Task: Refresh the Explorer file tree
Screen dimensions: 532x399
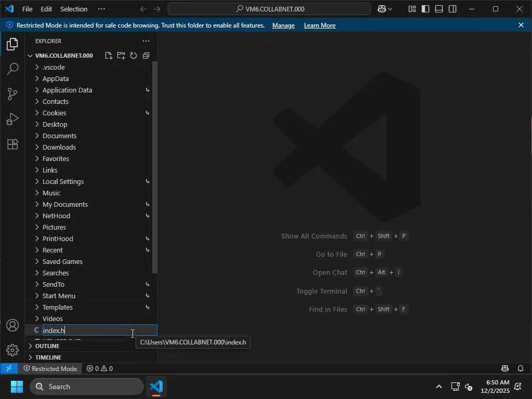Action: pyautogui.click(x=134, y=56)
